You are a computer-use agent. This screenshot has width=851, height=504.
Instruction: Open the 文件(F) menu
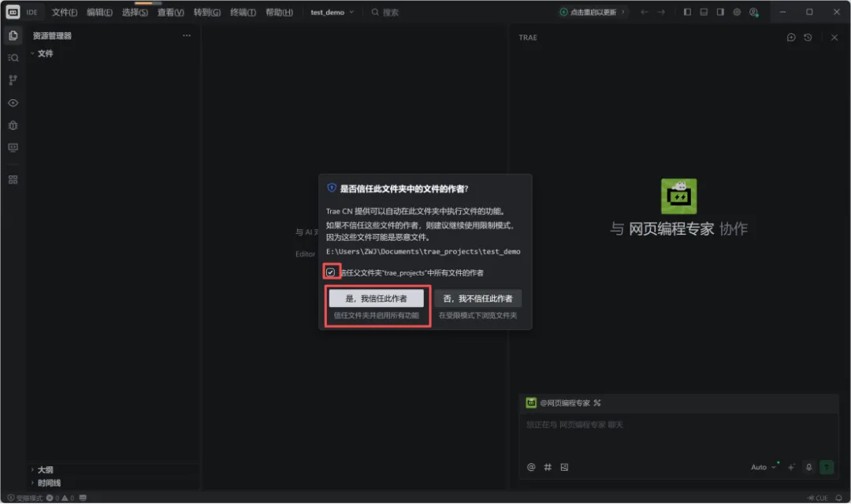[65, 12]
